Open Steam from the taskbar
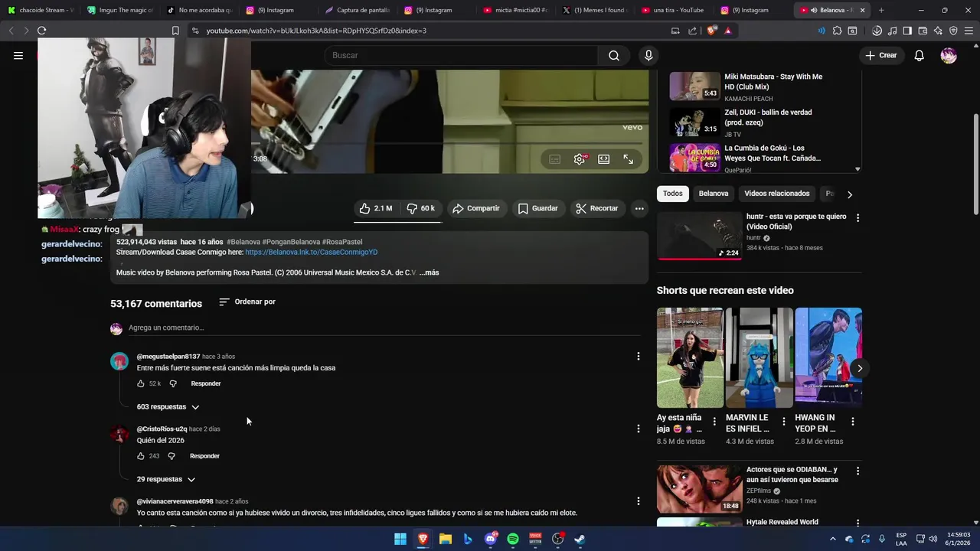The image size is (980, 551). (x=580, y=539)
